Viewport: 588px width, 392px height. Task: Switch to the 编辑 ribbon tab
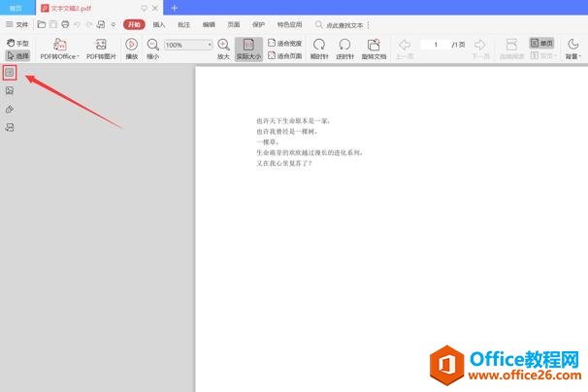pyautogui.click(x=209, y=25)
